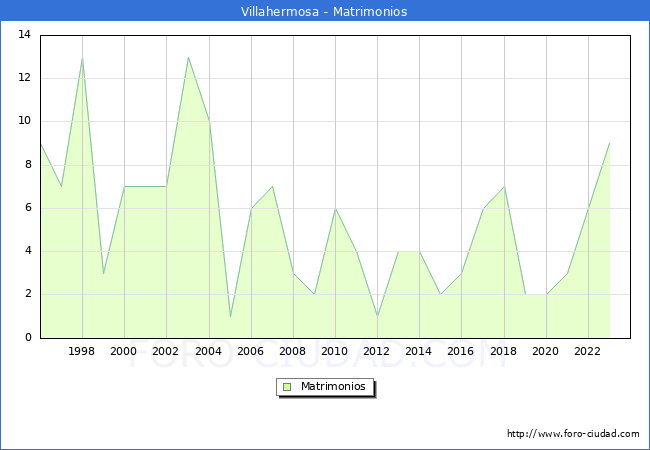Viewport: 650px width, 450px height.
Task: Select the 'Matrimonios' legend label
Action: pyautogui.click(x=333, y=386)
